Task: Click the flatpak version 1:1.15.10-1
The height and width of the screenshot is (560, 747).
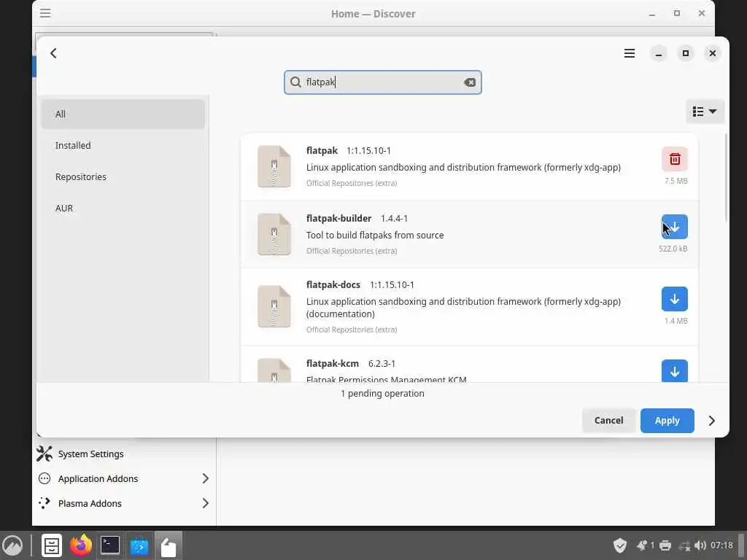Action: [x=368, y=150]
